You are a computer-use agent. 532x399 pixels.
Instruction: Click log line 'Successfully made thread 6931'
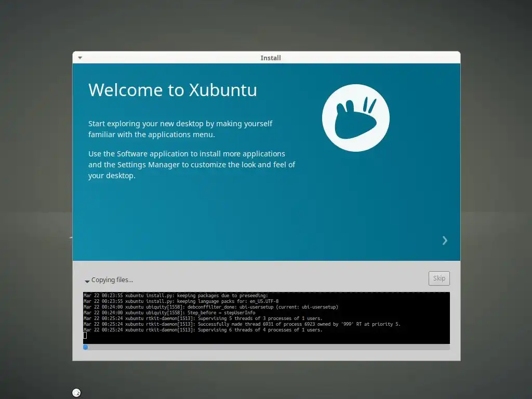242,324
